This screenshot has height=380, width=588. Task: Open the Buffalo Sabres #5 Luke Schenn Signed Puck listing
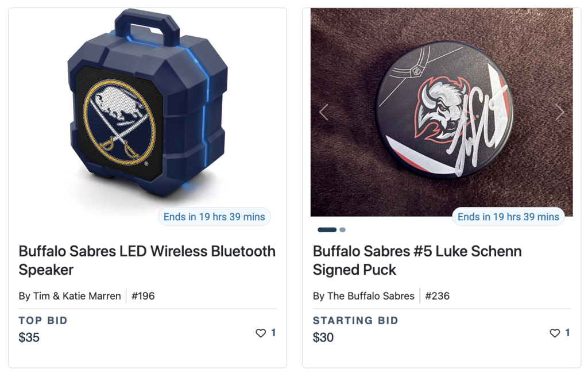pos(417,260)
